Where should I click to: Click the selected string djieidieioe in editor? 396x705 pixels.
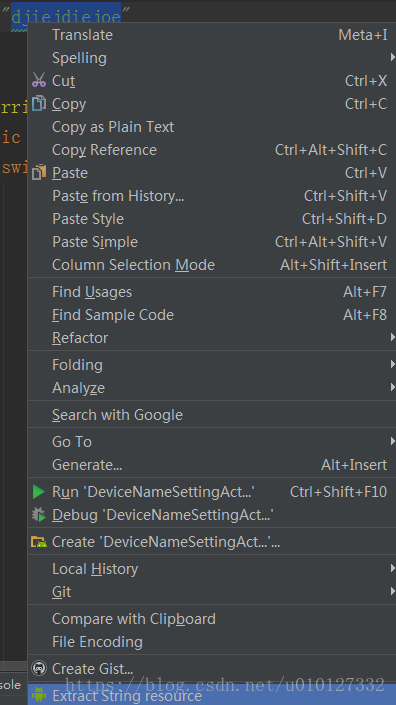point(66,17)
